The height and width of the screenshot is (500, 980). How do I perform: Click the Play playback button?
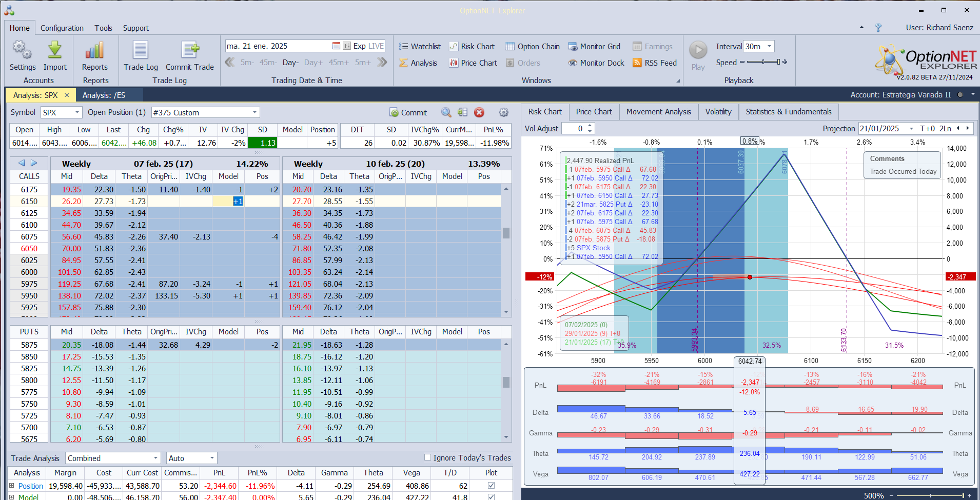coord(698,50)
